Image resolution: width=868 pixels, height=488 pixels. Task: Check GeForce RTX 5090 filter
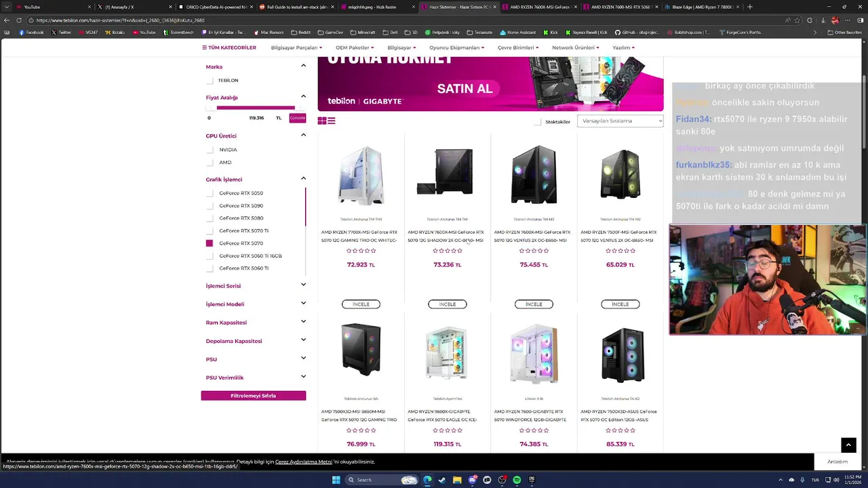tap(210, 205)
